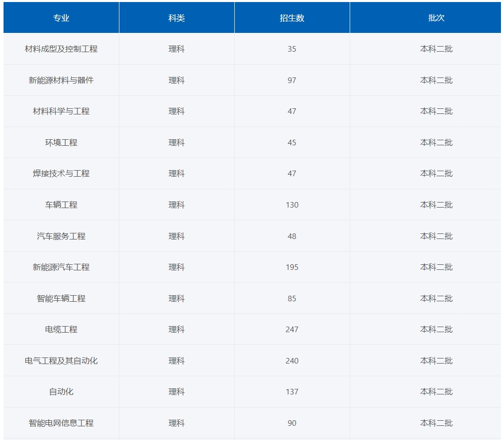Click on the 电缆工程 major
Image resolution: width=504 pixels, height=440 pixels.
coord(61,330)
